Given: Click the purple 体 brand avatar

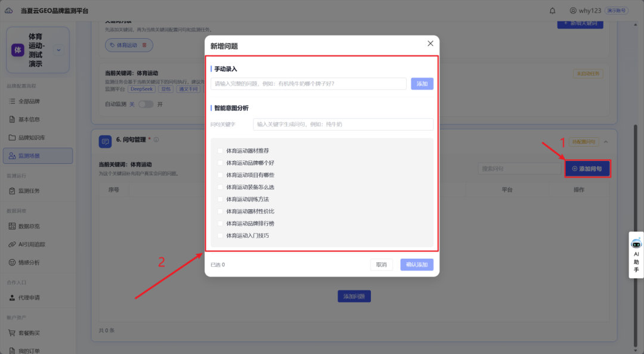Looking at the screenshot, I should (x=18, y=50).
